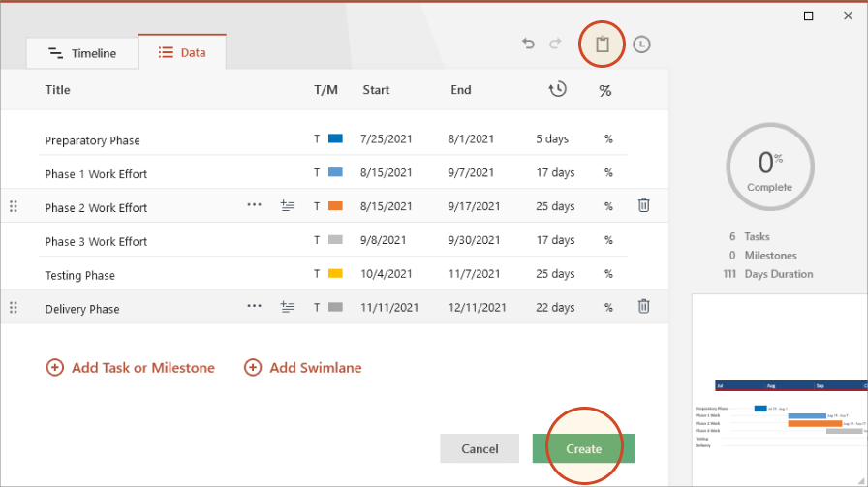Select the Data tab

point(182,52)
